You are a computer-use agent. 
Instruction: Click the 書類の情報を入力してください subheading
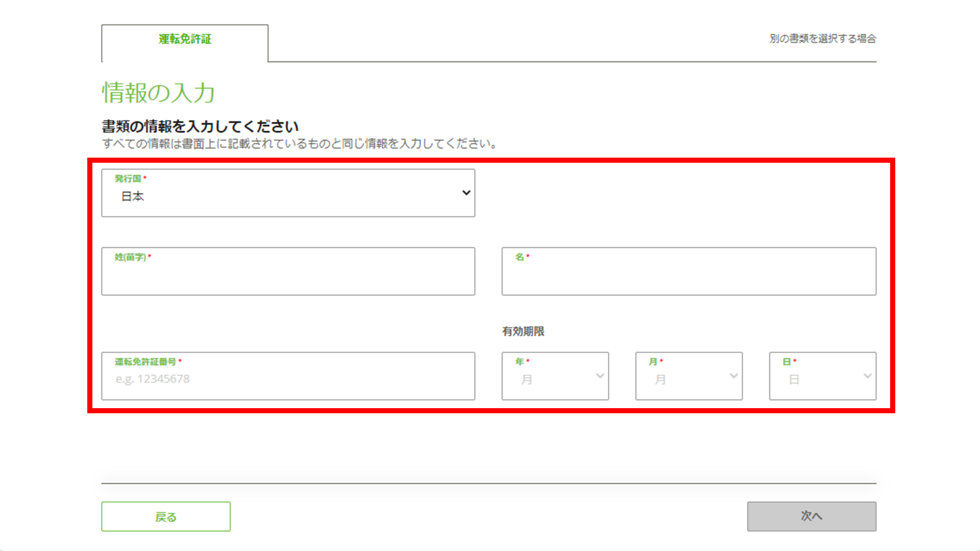(200, 127)
